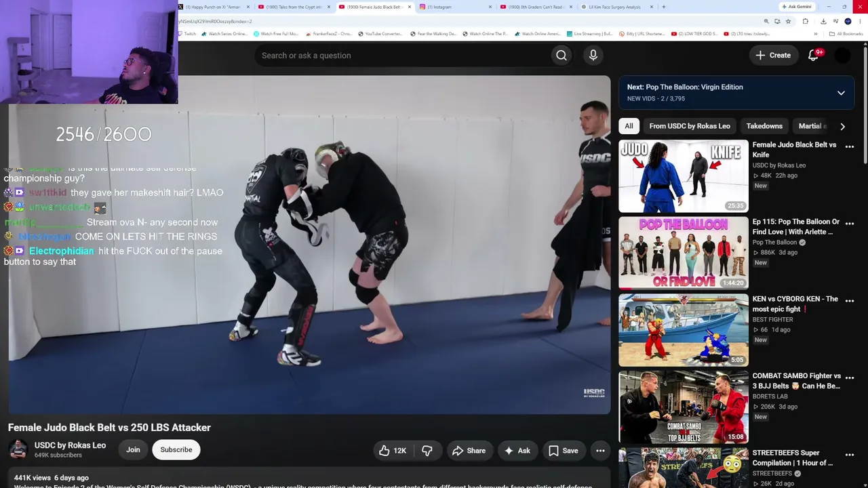Click the Martial filter chip

811,126
